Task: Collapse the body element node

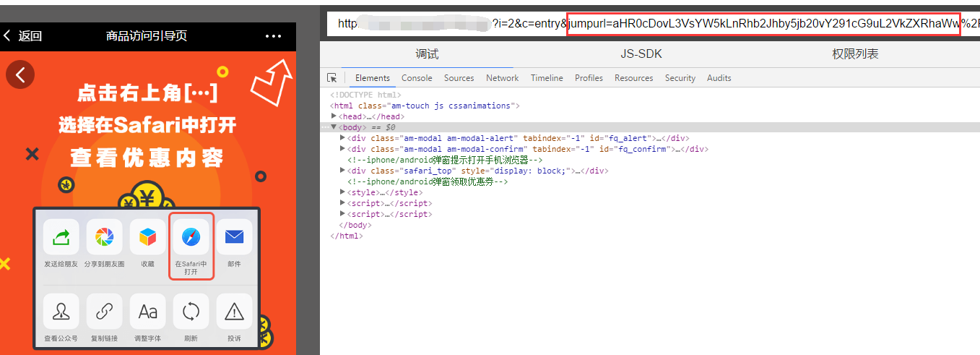Action: pos(334,127)
